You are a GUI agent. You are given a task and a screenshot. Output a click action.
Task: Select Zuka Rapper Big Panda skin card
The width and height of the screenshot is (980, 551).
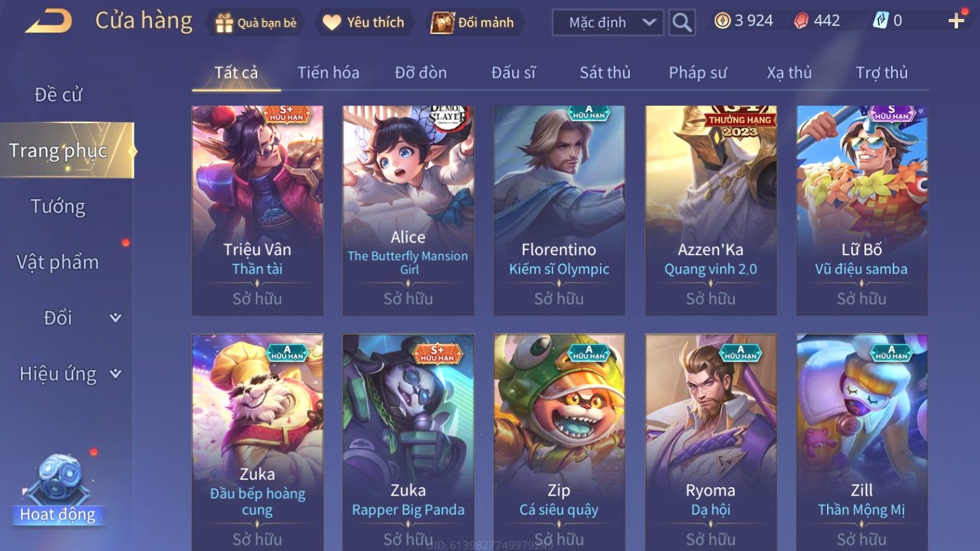(409, 442)
